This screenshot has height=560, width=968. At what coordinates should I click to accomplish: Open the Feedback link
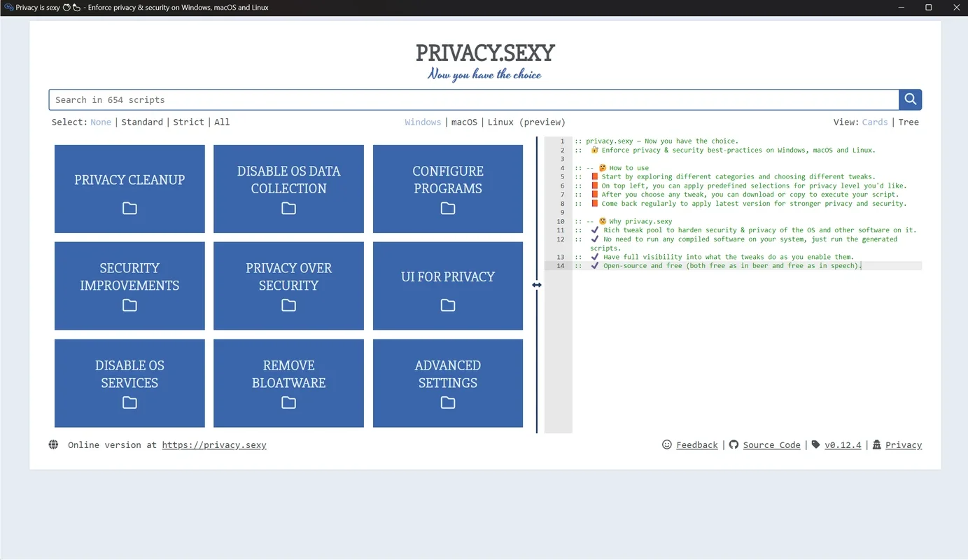tap(697, 445)
